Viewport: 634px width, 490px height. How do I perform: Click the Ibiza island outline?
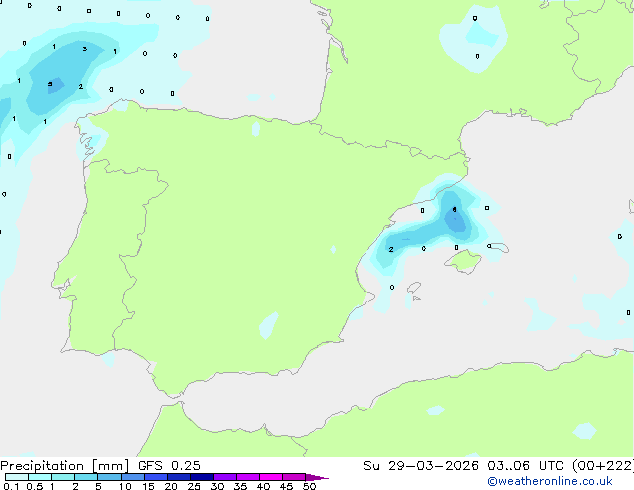coord(414,288)
